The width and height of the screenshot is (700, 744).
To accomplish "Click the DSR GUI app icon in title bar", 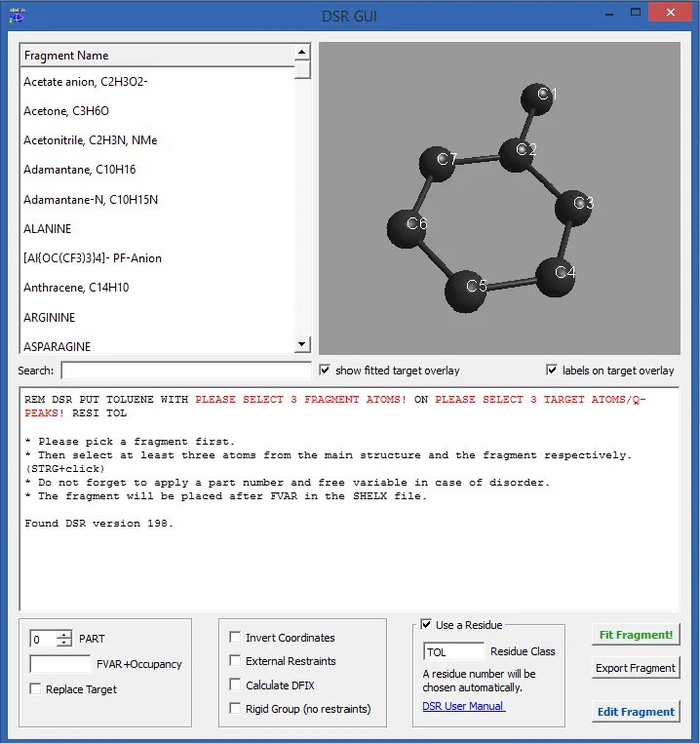I will (17, 16).
